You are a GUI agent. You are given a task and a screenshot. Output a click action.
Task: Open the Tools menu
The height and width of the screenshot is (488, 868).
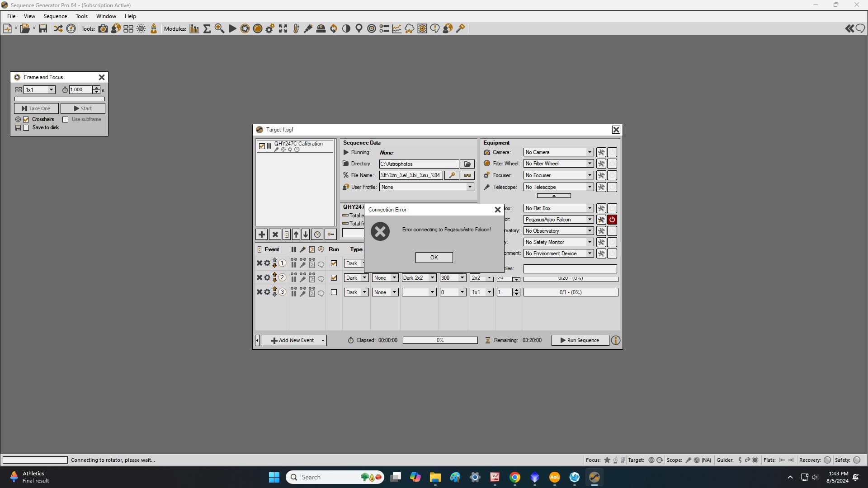[x=81, y=16]
